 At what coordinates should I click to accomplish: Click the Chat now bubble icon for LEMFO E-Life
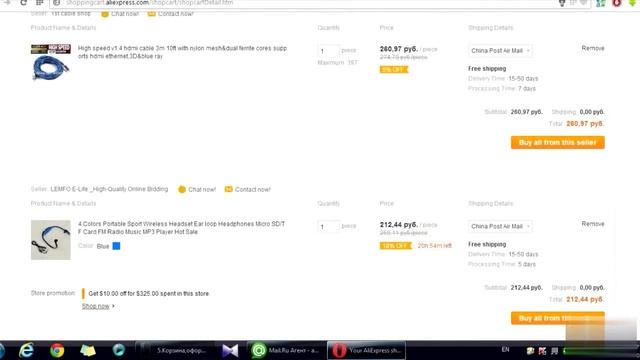pyautogui.click(x=182, y=189)
